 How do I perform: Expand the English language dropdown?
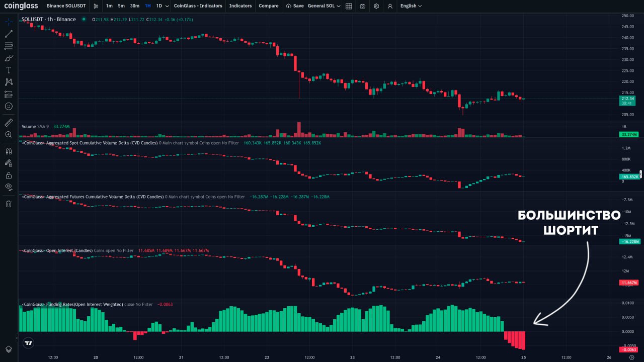(411, 6)
